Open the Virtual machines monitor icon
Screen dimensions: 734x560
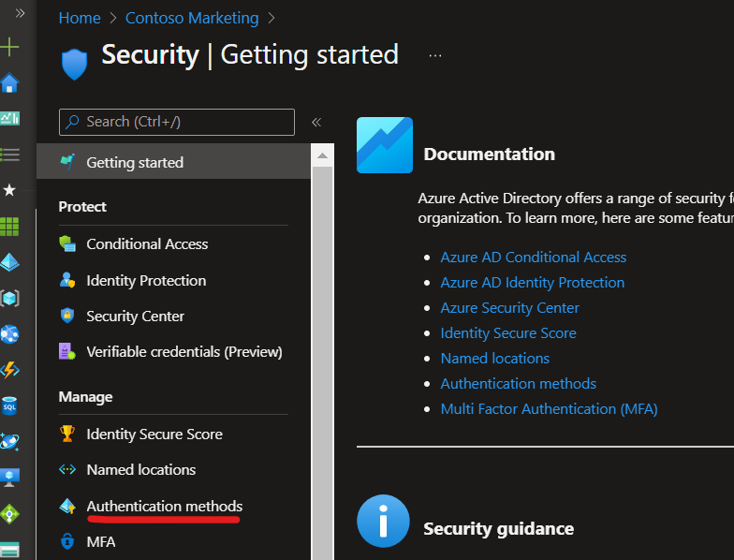tap(9, 478)
